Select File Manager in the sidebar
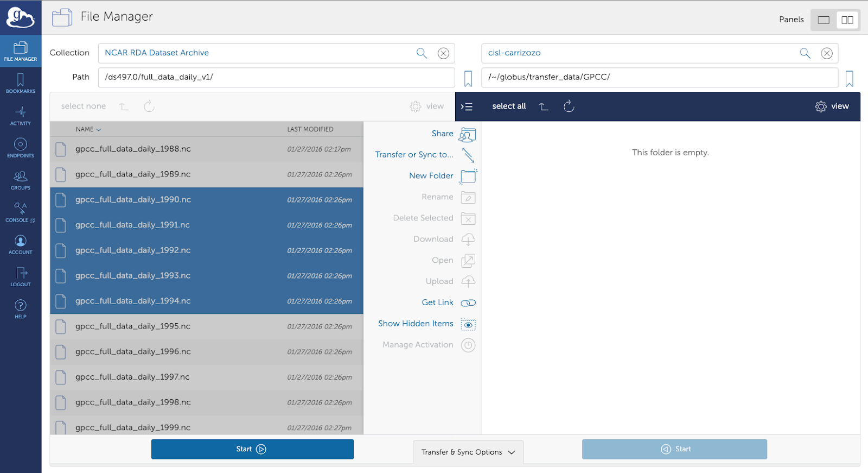868x473 pixels. (21, 51)
